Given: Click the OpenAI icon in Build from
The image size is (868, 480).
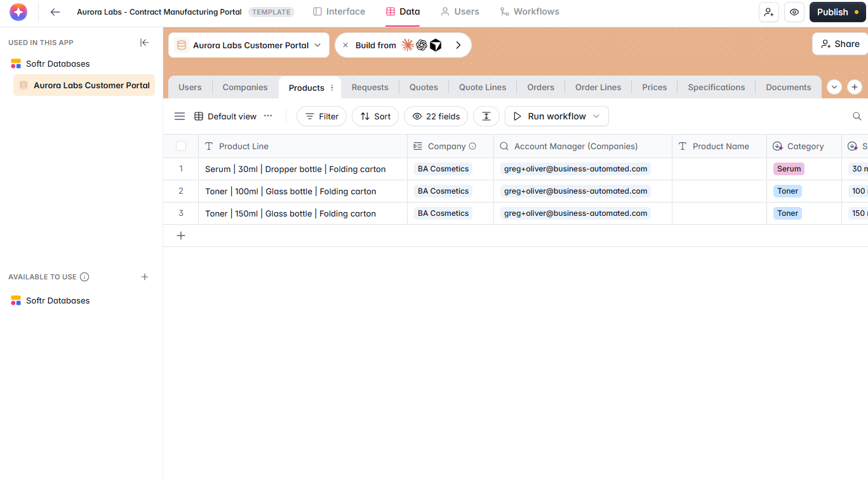Looking at the screenshot, I should (422, 45).
